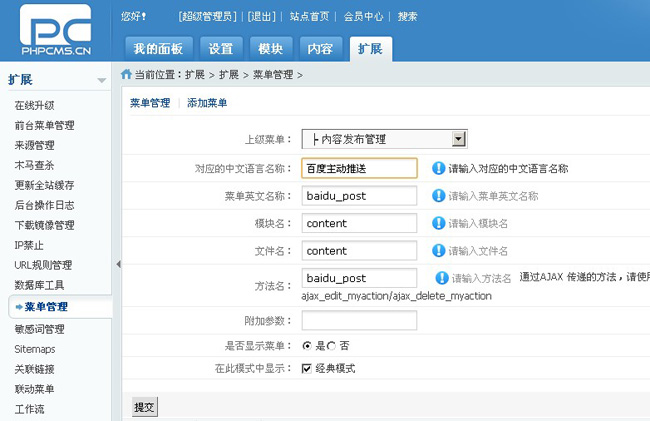Select '否' radio for showing menu

(331, 345)
